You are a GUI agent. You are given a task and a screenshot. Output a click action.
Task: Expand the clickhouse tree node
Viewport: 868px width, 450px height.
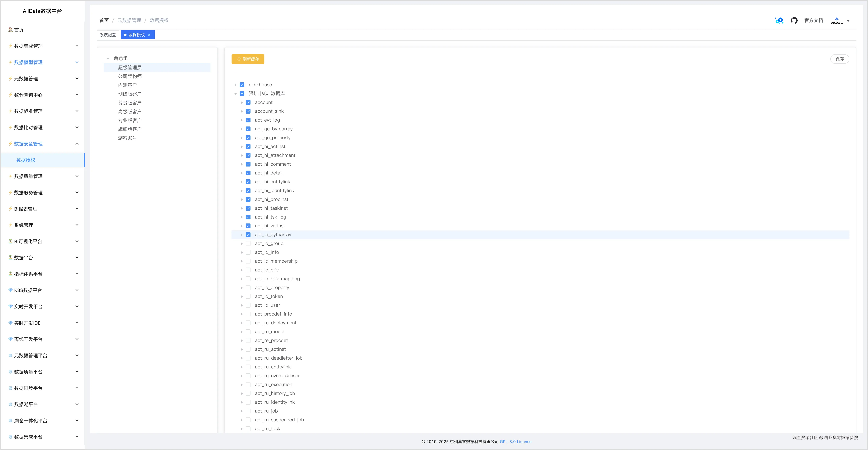click(x=236, y=85)
